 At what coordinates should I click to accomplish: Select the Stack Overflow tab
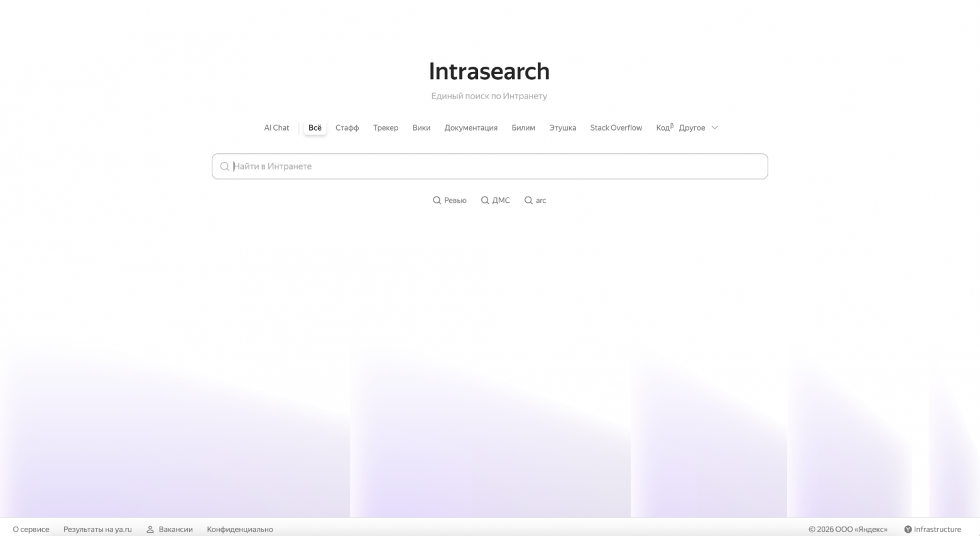(616, 128)
